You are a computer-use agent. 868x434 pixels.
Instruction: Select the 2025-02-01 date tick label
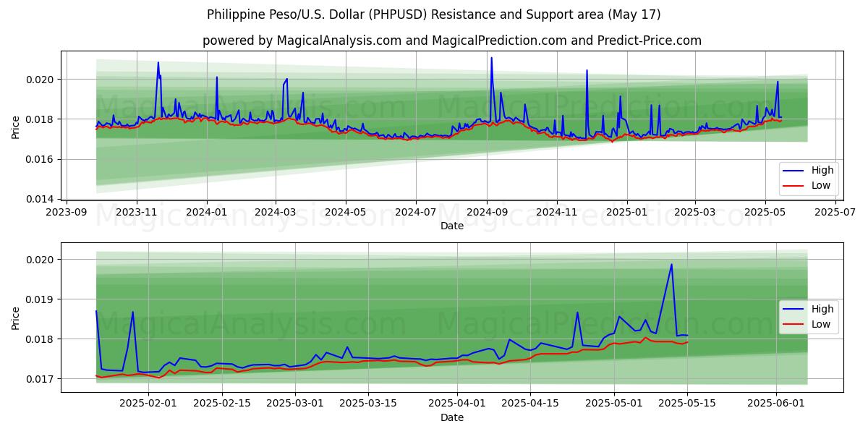tap(148, 404)
